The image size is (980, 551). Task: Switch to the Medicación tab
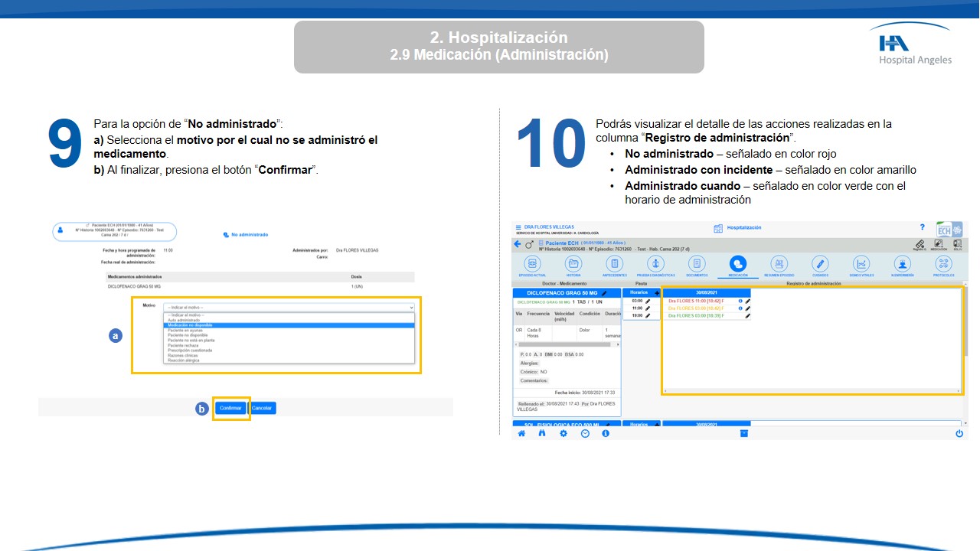point(737,264)
